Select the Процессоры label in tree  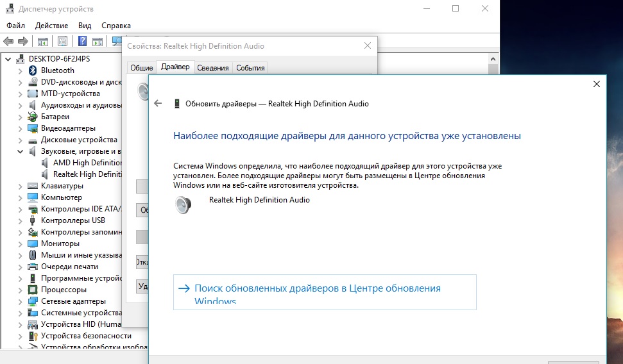pyautogui.click(x=64, y=290)
